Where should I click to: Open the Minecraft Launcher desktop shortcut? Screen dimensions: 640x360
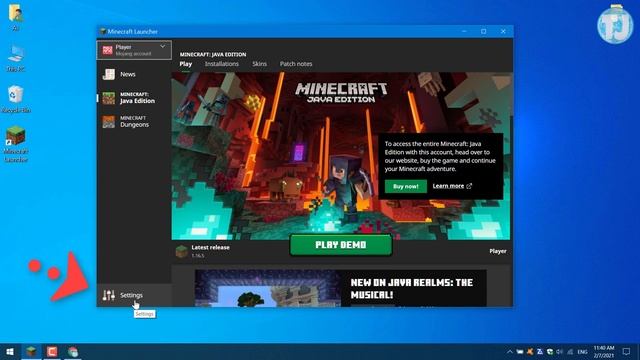tap(16, 144)
